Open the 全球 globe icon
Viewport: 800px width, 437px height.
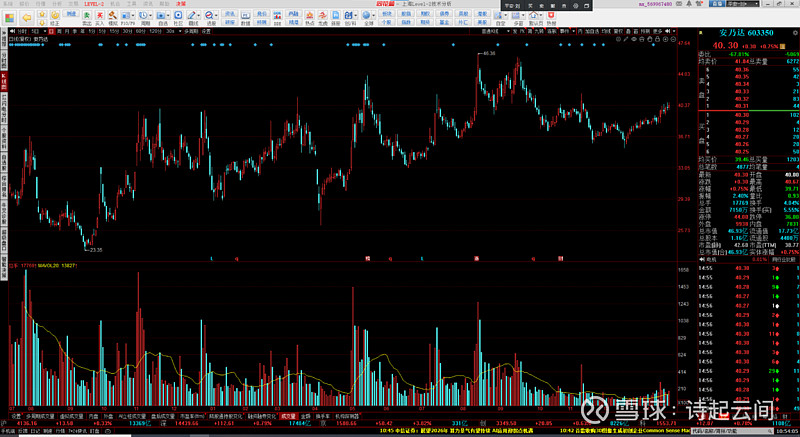(366, 16)
